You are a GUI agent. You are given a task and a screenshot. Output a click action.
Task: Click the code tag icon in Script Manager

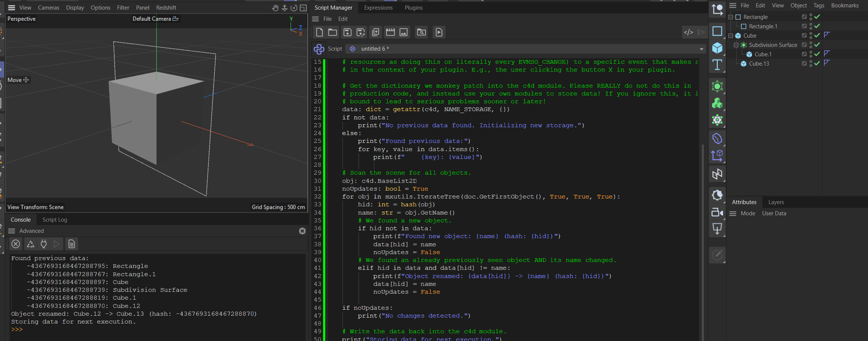pos(689,32)
